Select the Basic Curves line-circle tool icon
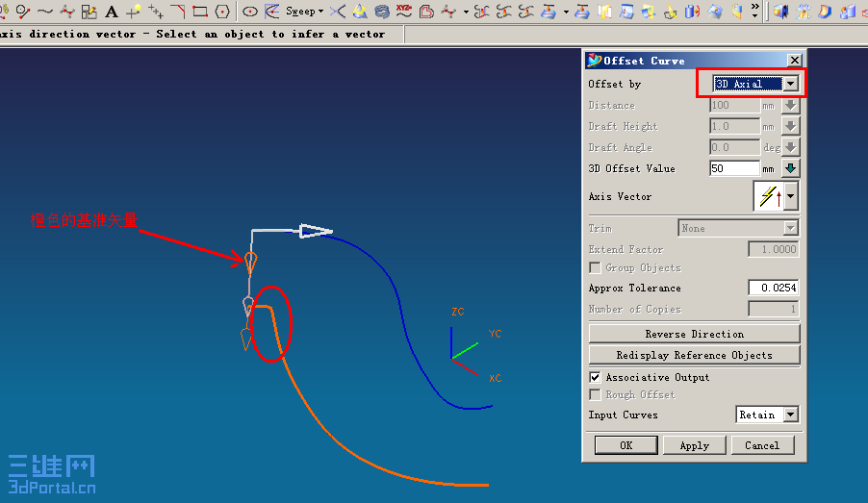868x503 pixels. pos(23,12)
